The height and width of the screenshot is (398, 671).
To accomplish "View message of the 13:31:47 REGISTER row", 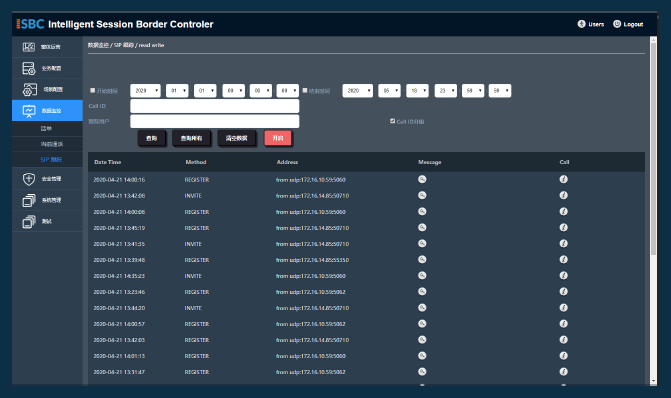I will (422, 371).
